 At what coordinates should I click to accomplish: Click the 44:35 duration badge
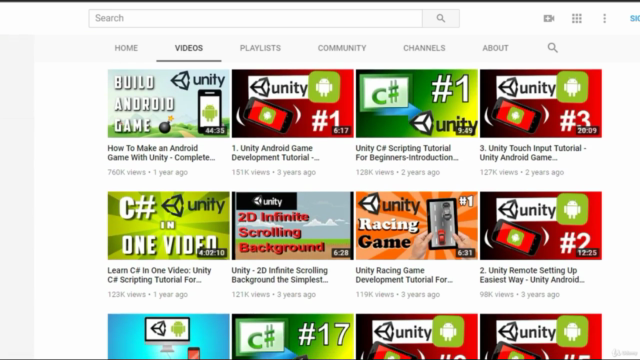pos(215,131)
